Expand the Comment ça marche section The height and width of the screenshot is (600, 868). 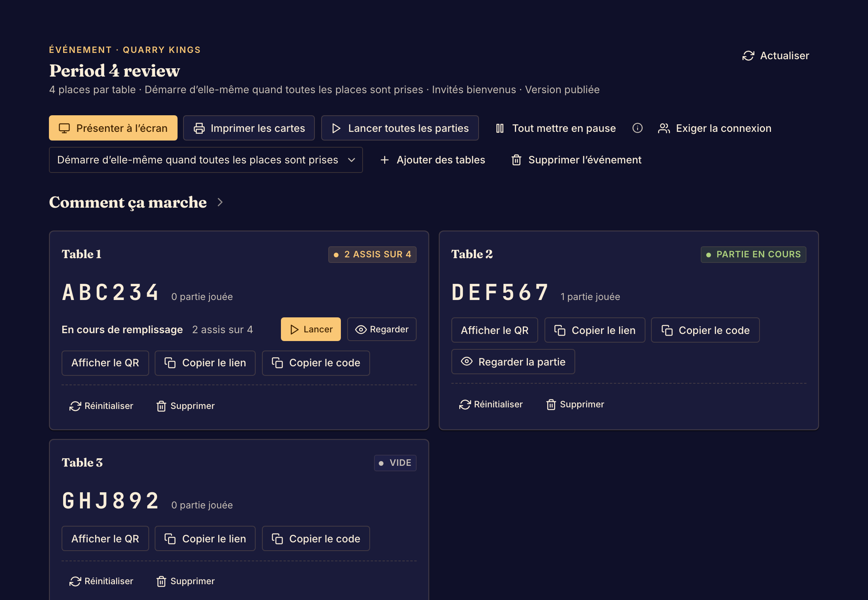[136, 202]
